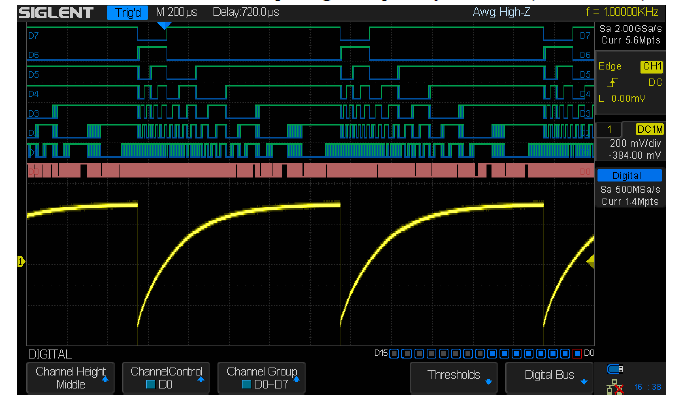Image resolution: width=688 pixels, height=402 pixels.
Task: Toggle the D1 channel indicator box
Action: [x=565, y=353]
